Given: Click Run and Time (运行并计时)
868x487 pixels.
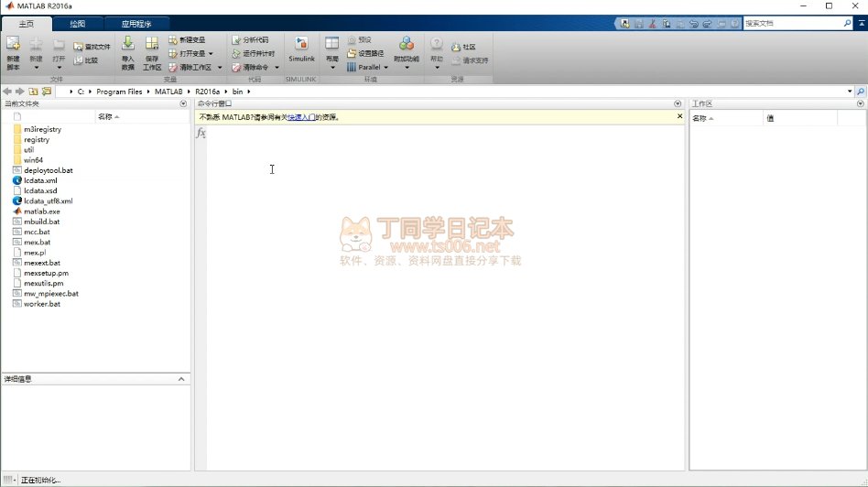Looking at the screenshot, I should (253, 54).
